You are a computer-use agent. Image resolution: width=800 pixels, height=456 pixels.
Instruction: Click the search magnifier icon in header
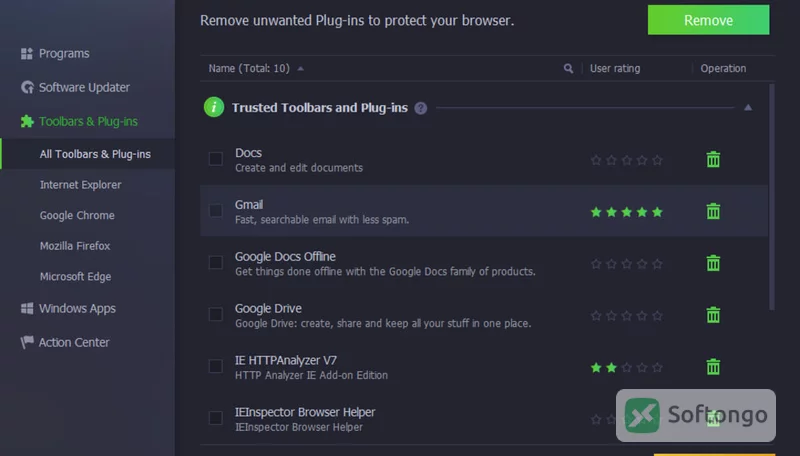(x=568, y=68)
